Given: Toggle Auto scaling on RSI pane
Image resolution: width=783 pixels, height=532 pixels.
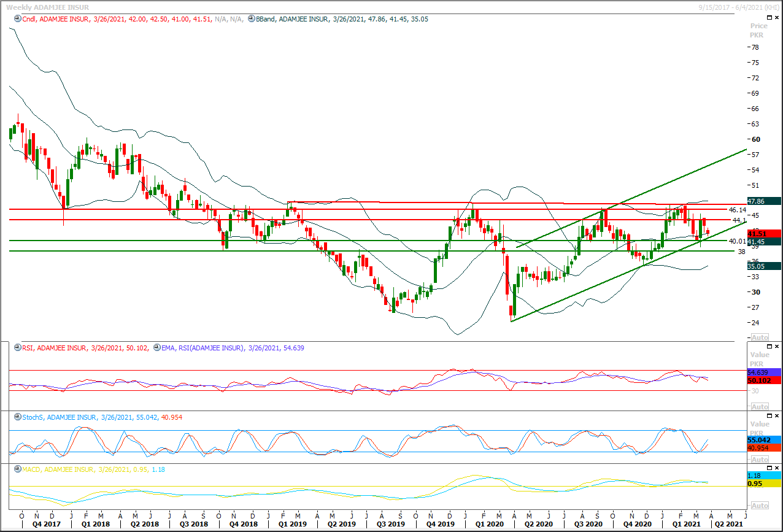Looking at the screenshot, I should (760, 407).
